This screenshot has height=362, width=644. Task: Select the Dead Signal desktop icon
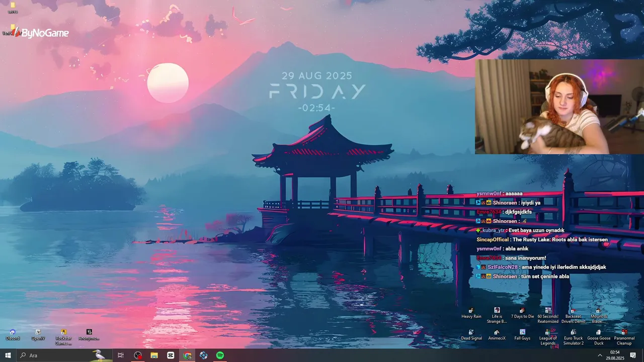coord(471,335)
